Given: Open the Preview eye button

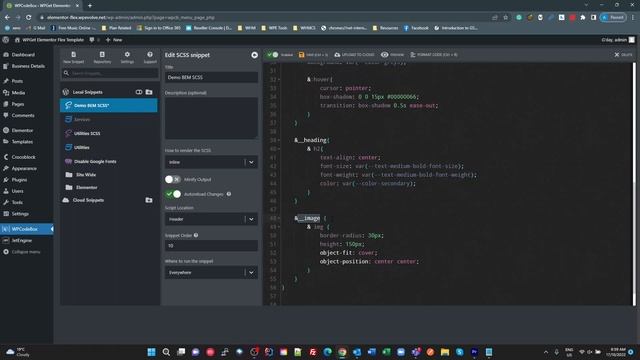Looking at the screenshot, I should (392, 55).
